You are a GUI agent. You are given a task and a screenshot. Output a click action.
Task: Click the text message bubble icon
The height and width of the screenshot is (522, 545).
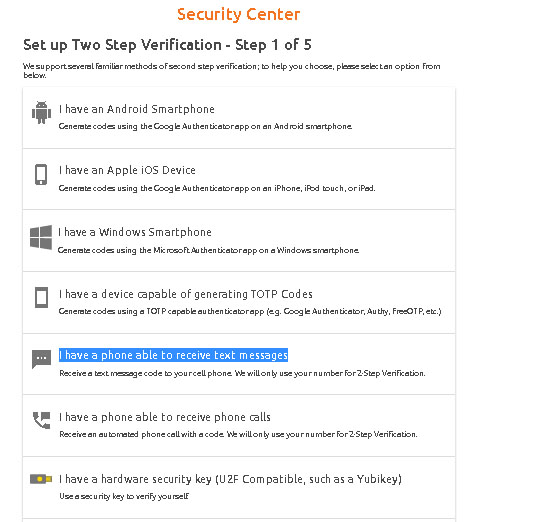point(41,359)
